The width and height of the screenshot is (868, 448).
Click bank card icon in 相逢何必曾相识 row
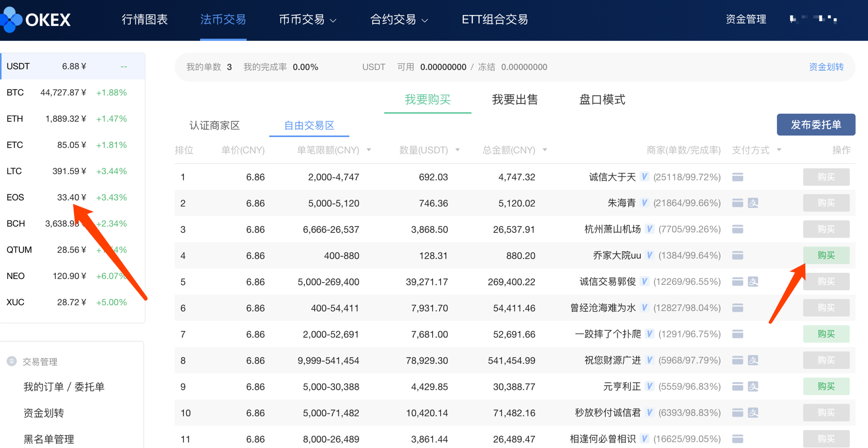738,439
